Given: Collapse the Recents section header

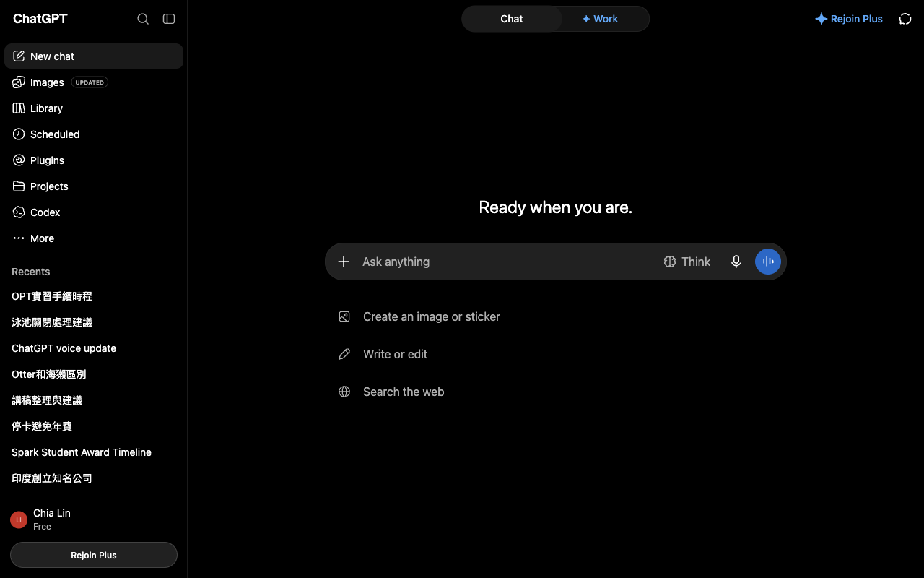Looking at the screenshot, I should coord(31,272).
